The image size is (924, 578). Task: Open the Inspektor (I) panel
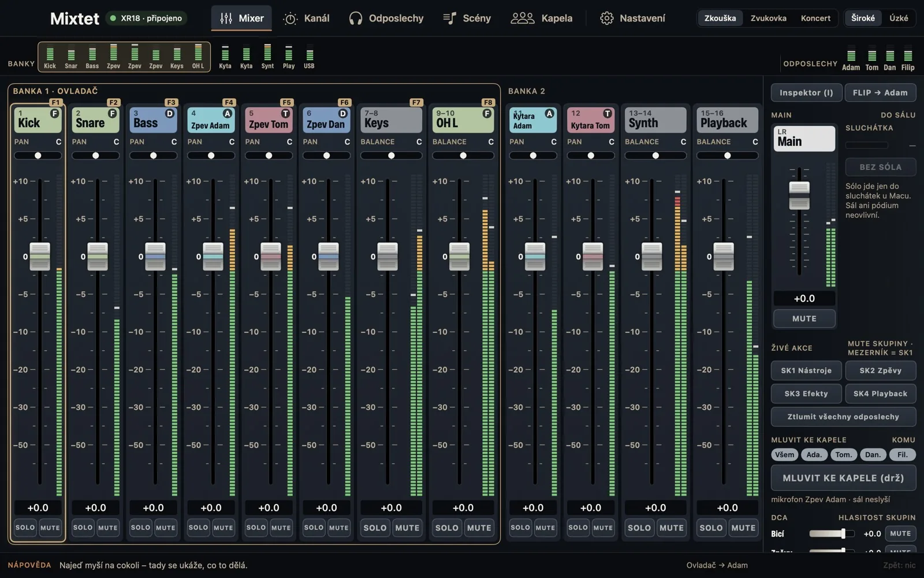806,92
